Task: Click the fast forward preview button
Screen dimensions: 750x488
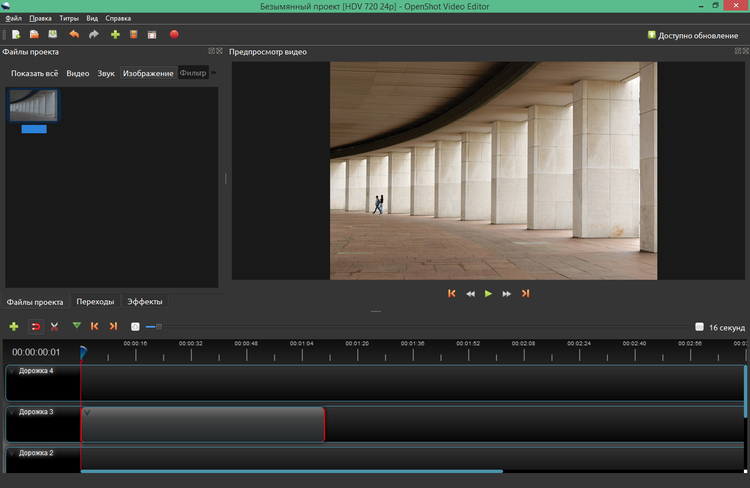Action: click(x=507, y=294)
